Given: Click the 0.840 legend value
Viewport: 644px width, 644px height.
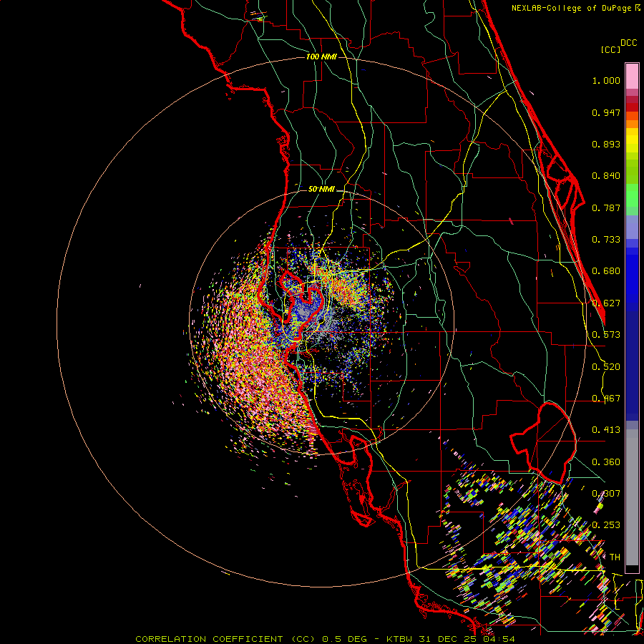Looking at the screenshot, I should point(606,176).
